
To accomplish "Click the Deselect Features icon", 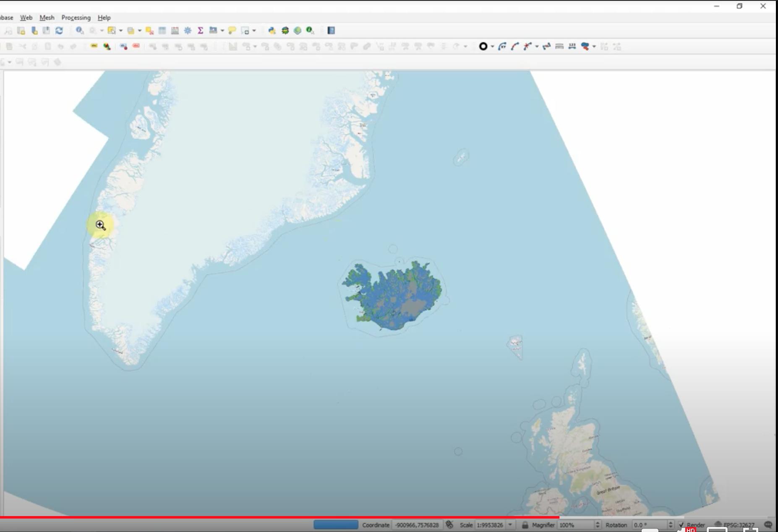I will pos(149,30).
